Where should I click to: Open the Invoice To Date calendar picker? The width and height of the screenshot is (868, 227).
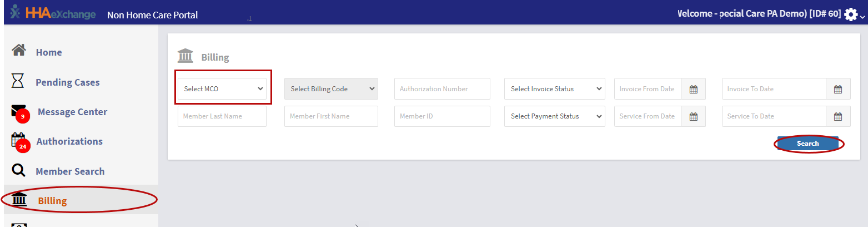838,89
